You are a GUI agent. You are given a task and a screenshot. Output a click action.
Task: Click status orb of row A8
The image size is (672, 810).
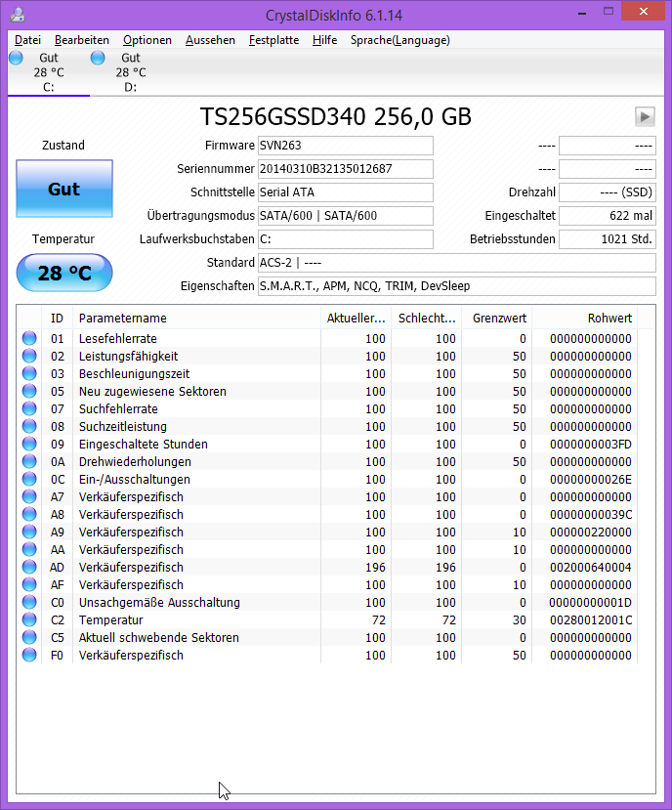point(29,514)
